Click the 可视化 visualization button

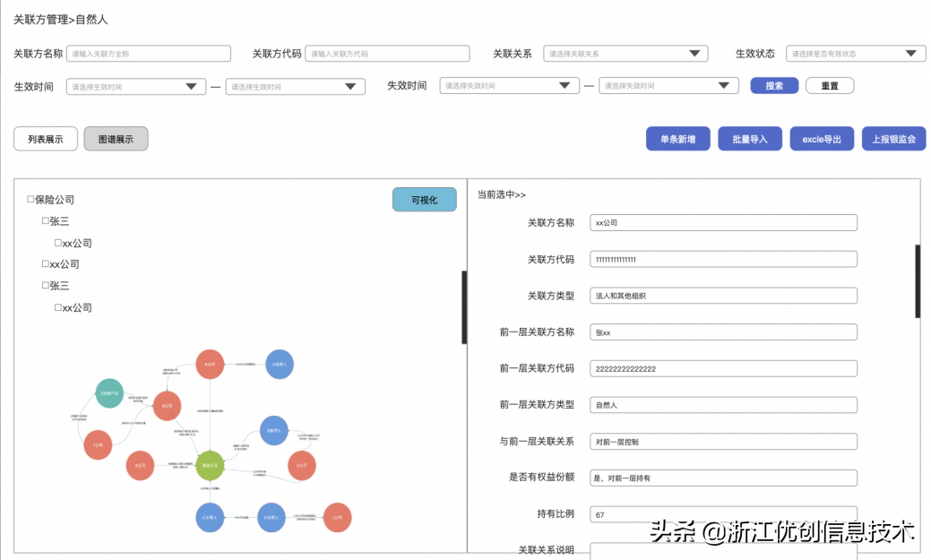[424, 199]
